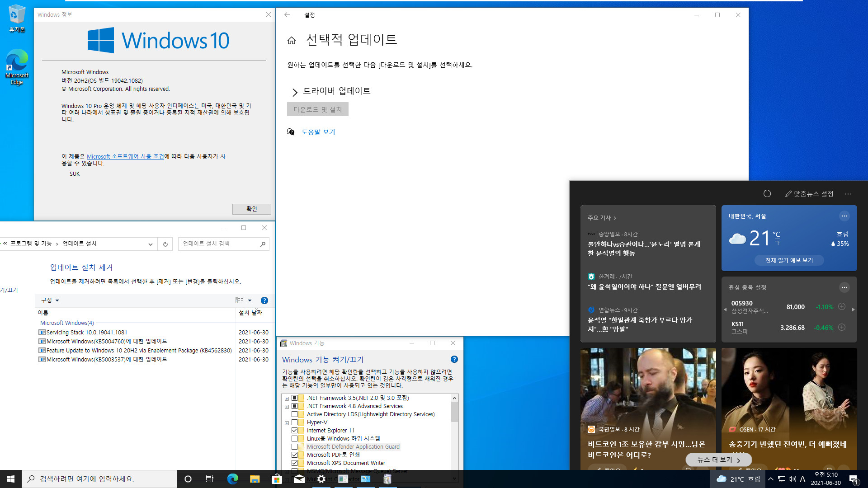Open help in the installed updates window

pos(264,300)
